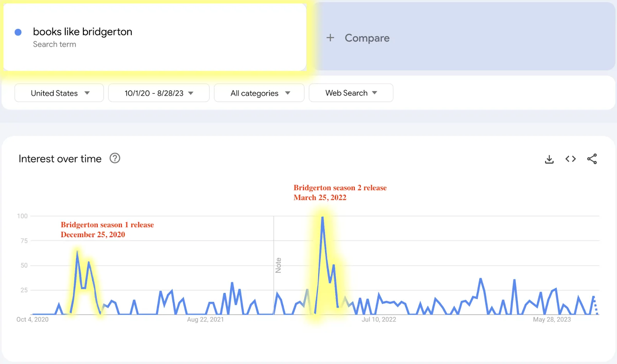Click the Note marker on the chart
Viewport: 617px width, 364px height.
click(278, 265)
